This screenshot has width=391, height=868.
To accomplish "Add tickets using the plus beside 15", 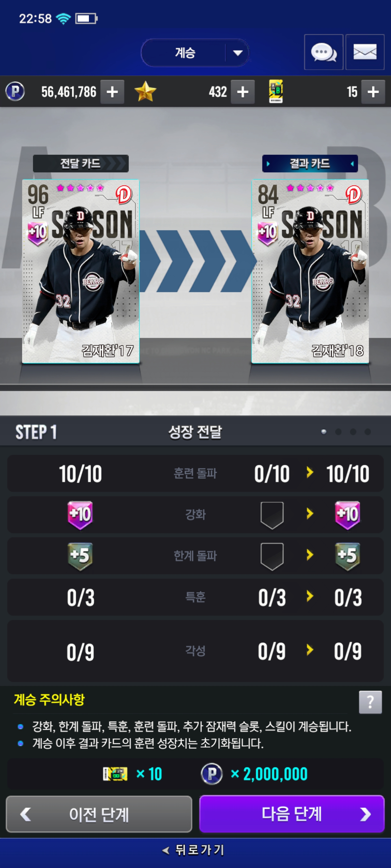I will (x=373, y=92).
